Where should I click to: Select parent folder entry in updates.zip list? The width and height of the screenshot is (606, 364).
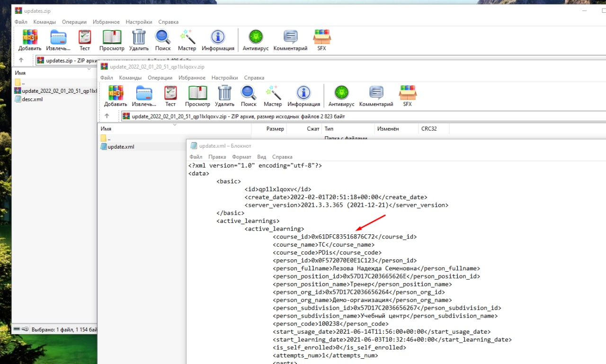[19, 82]
